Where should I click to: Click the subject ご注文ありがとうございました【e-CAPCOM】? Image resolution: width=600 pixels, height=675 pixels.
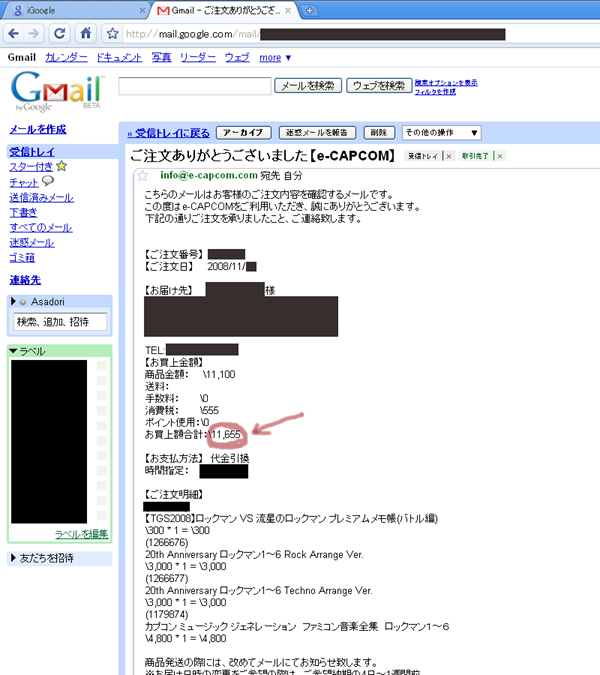pos(263,155)
